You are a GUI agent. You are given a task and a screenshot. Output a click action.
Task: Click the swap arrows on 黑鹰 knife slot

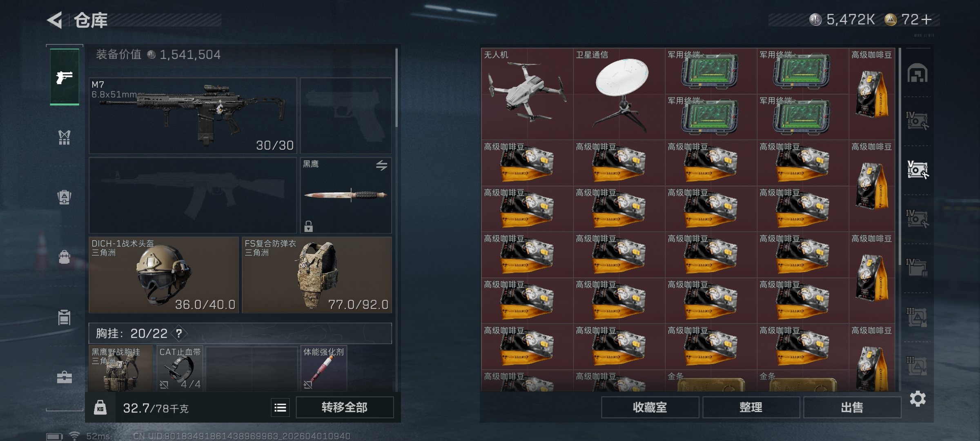(381, 165)
